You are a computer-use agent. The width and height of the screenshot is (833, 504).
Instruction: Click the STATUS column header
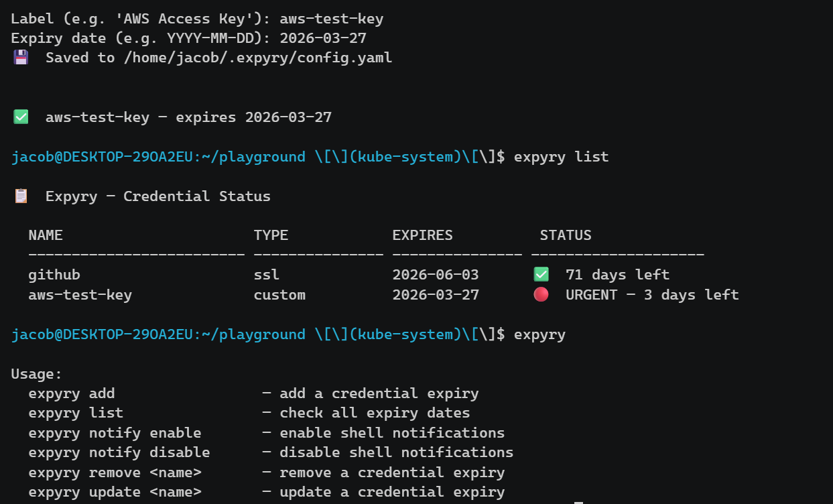pos(566,235)
